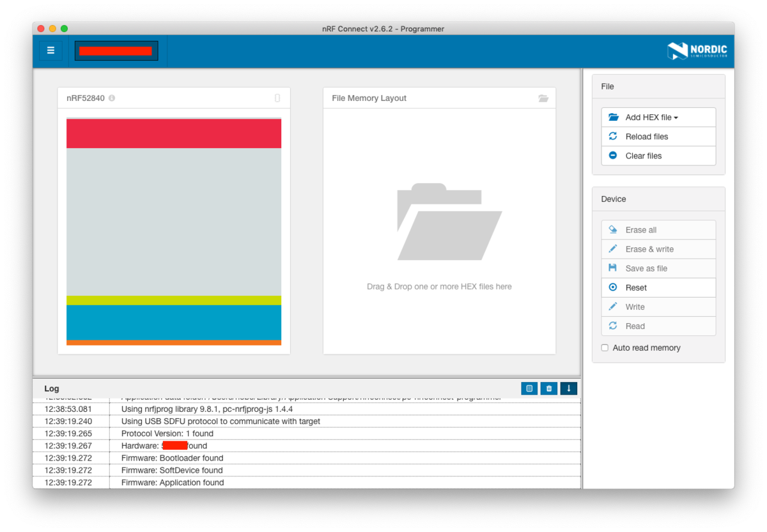
Task: Reset the device
Action: 658,287
